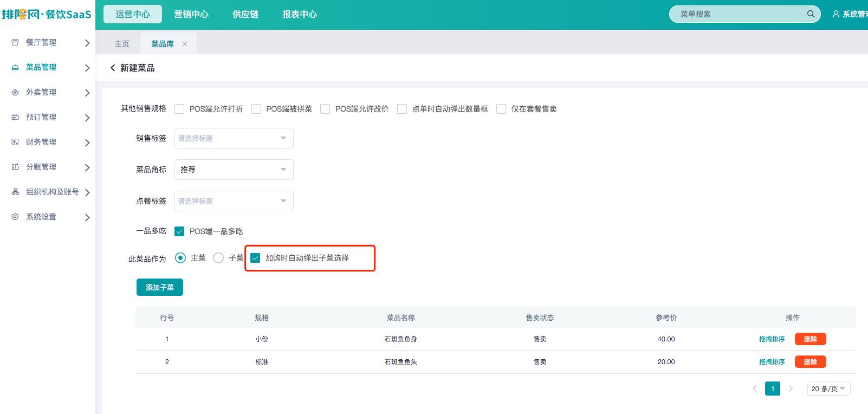Open the 菜品角标 dropdown
This screenshot has width=868, height=414.
(x=234, y=170)
